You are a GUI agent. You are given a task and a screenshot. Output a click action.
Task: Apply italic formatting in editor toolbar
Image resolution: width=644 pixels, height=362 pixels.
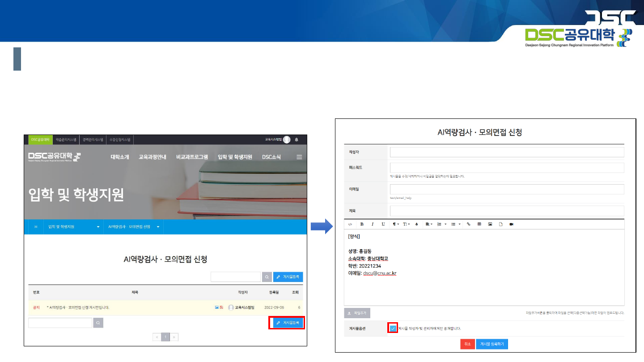coord(372,224)
